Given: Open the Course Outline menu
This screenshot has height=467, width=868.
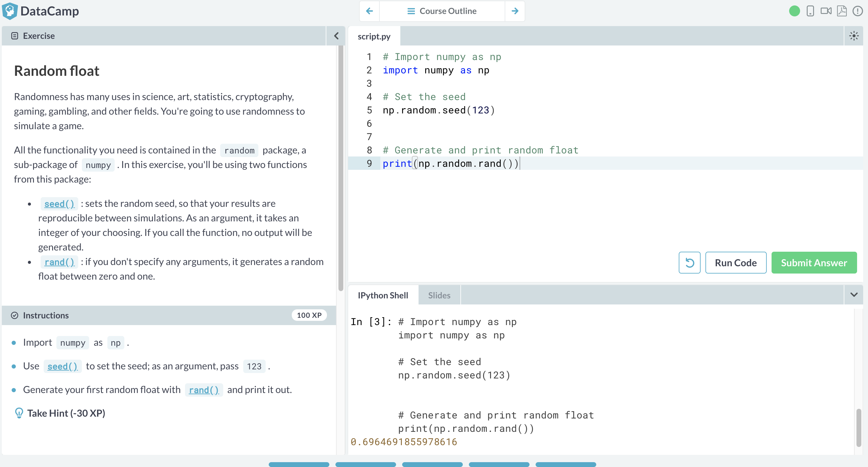Looking at the screenshot, I should coord(442,11).
